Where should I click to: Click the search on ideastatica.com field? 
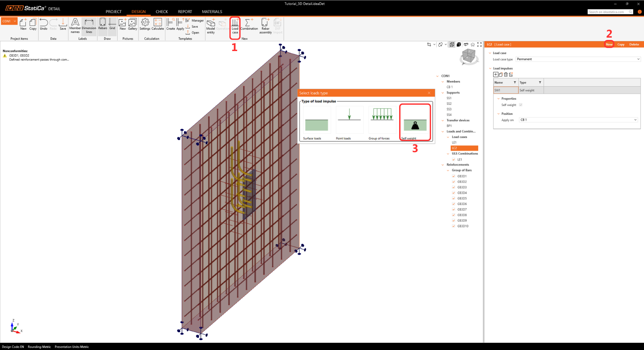[608, 12]
